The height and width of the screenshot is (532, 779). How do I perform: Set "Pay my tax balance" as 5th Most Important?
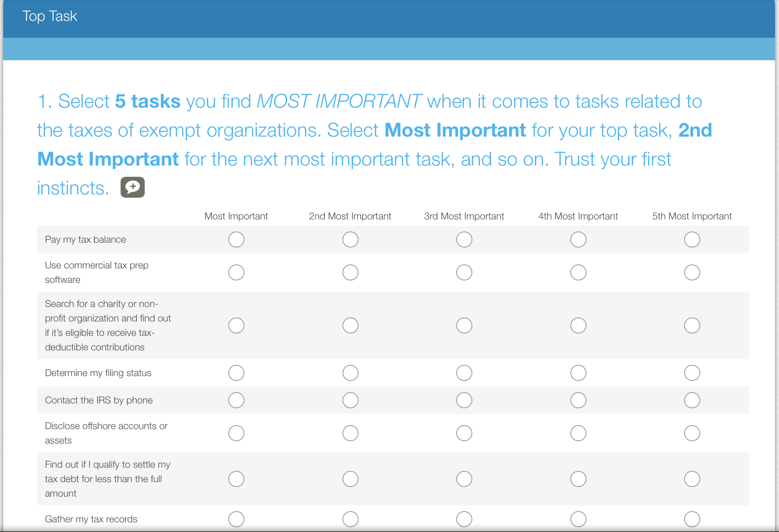[x=692, y=239]
